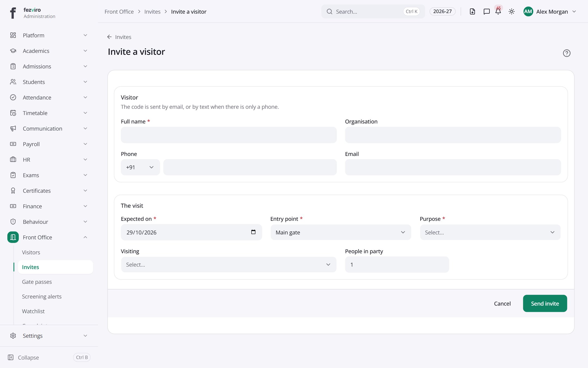Click the fezviro logo icon
The width and height of the screenshot is (588, 368).
(x=13, y=13)
